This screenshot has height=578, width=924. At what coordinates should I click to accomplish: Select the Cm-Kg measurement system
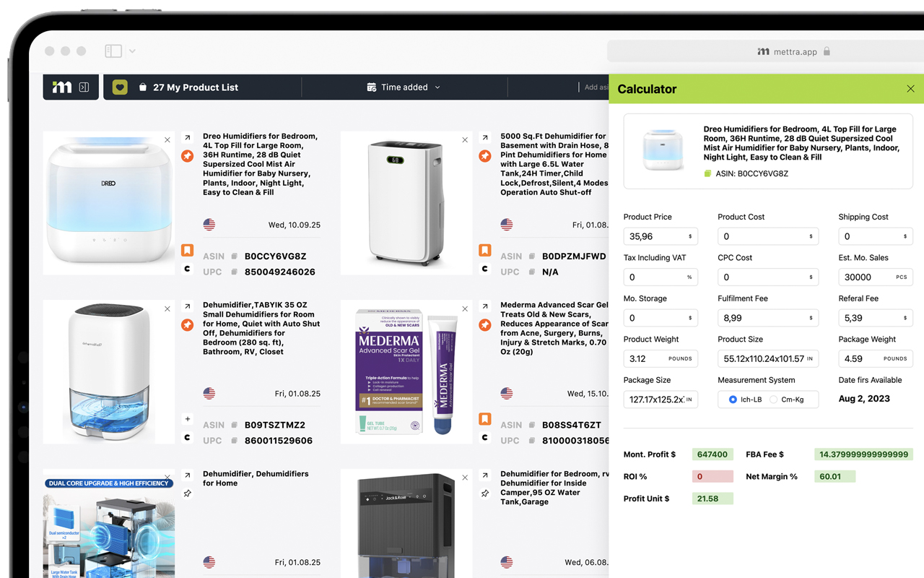click(x=773, y=400)
